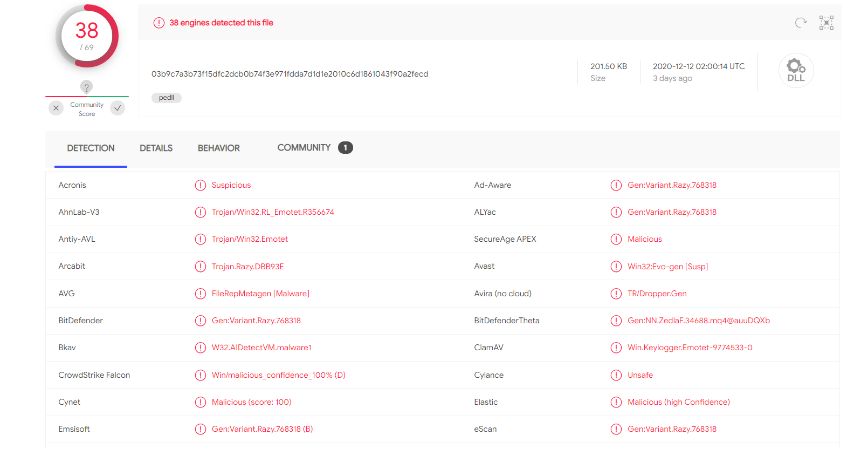Click 'Malicious (high Confidence)' result
Screen dimensions: 868x449
point(679,402)
